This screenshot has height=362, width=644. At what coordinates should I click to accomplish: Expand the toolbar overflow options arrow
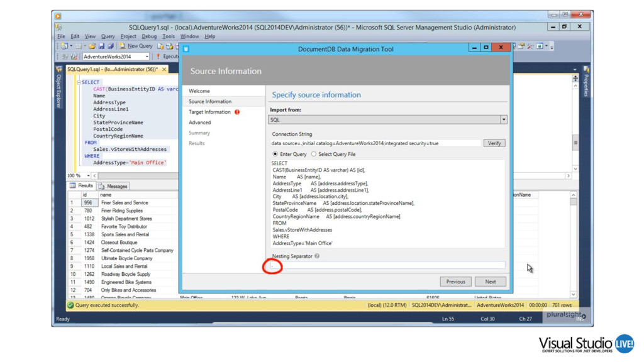[x=552, y=47]
